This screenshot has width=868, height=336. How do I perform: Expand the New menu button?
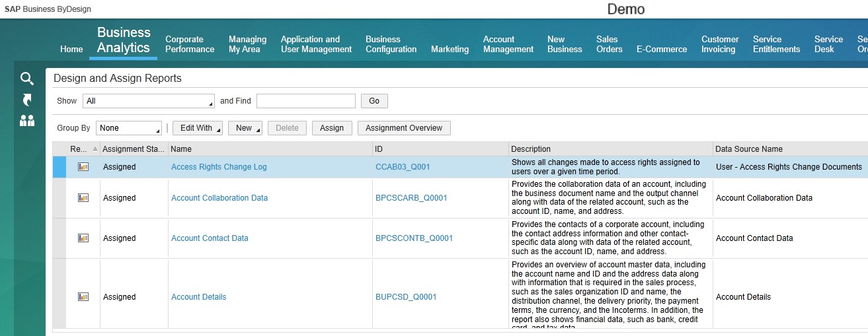coord(245,128)
